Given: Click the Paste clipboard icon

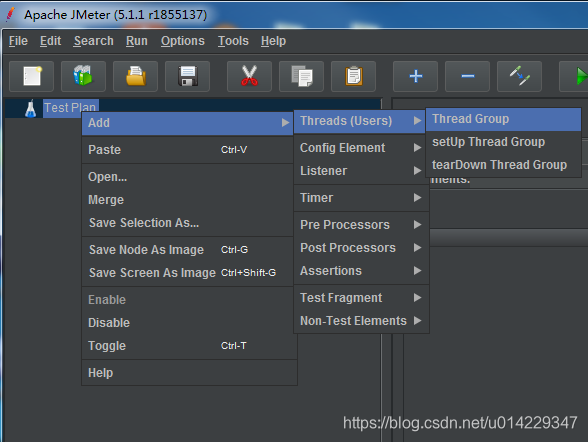Looking at the screenshot, I should pyautogui.click(x=353, y=76).
